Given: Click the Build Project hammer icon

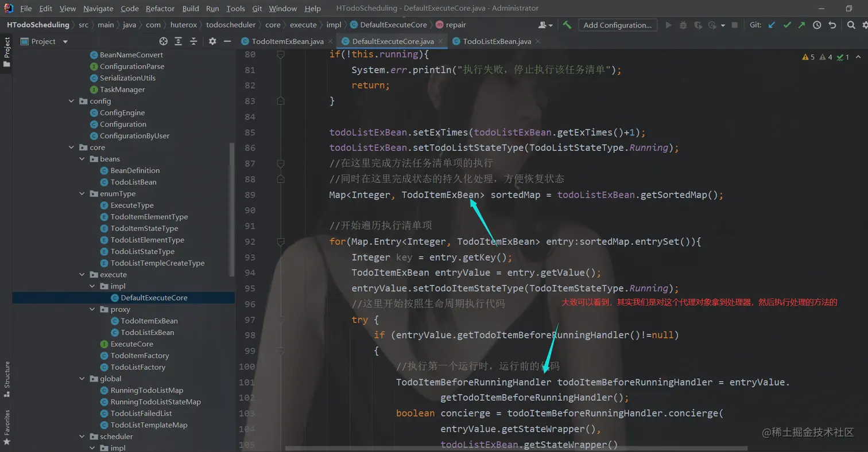Looking at the screenshot, I should tap(567, 25).
